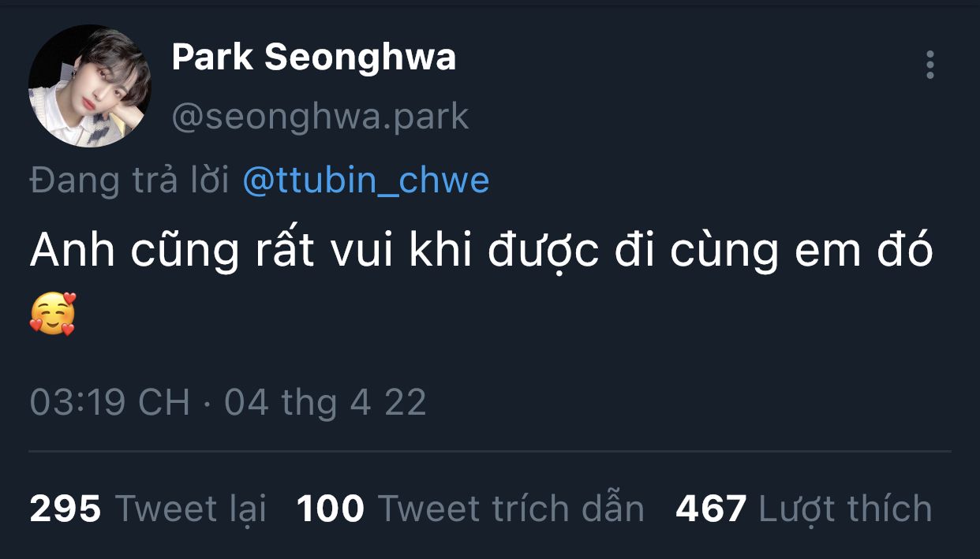980x559 pixels.
Task: Click Park Seonghwa's profile avatar
Action: 89,86
